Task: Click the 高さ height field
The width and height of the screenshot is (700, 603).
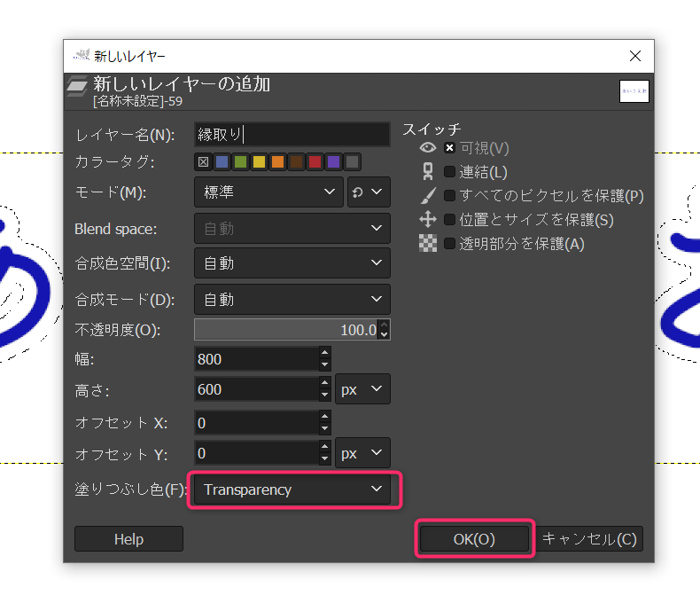Action: [x=257, y=389]
